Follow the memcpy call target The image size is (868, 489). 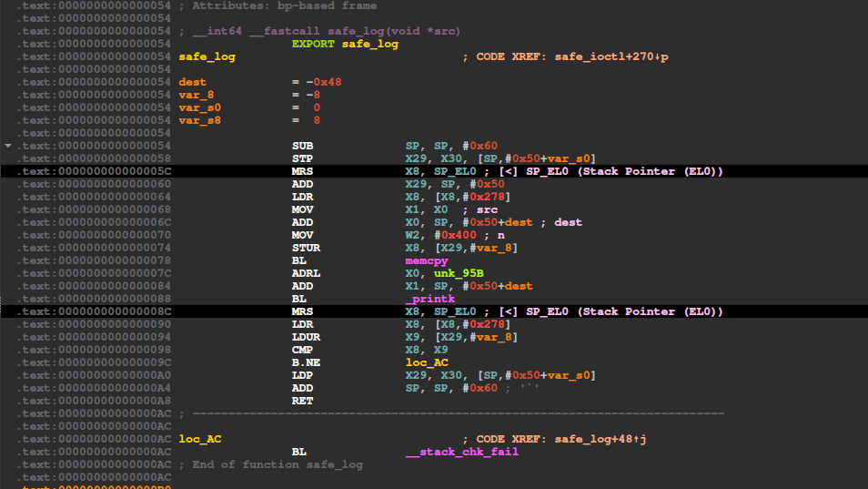(x=426, y=260)
